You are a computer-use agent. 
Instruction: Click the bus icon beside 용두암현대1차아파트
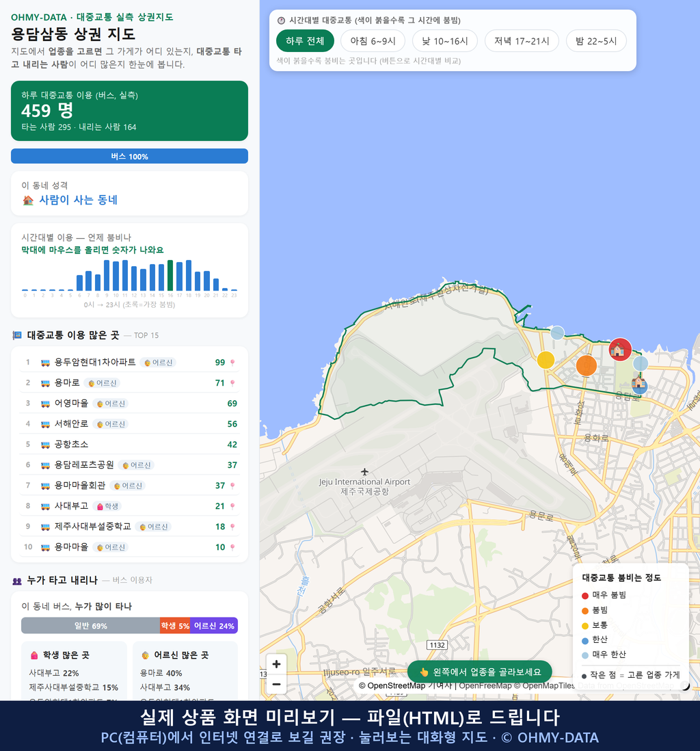(45, 363)
